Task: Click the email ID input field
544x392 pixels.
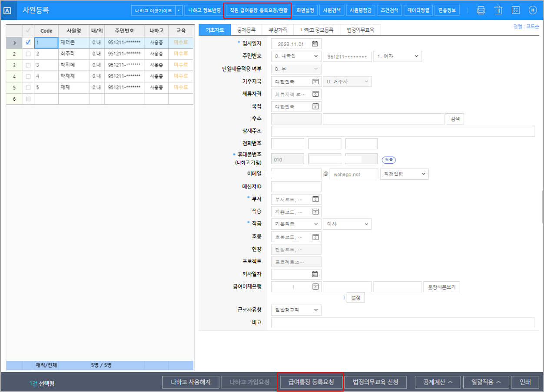Action: click(x=296, y=174)
